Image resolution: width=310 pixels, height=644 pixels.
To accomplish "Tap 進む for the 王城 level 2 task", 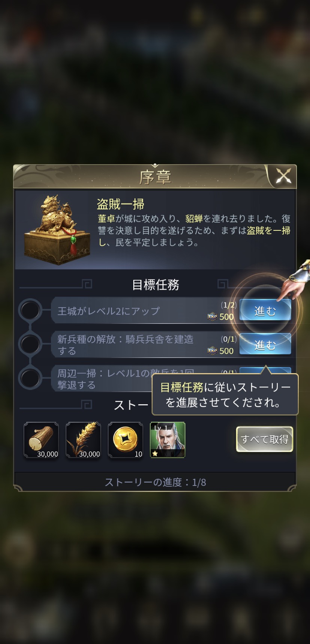I will pyautogui.click(x=265, y=310).
